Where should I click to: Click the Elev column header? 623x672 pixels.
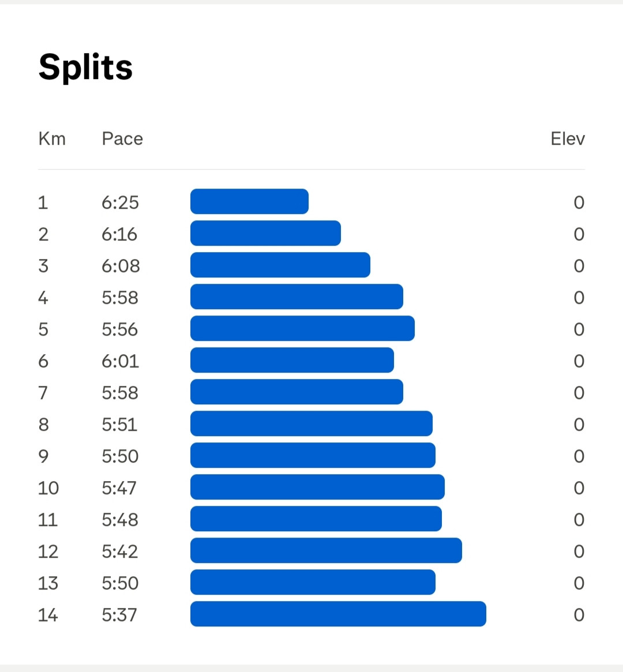[x=568, y=139]
